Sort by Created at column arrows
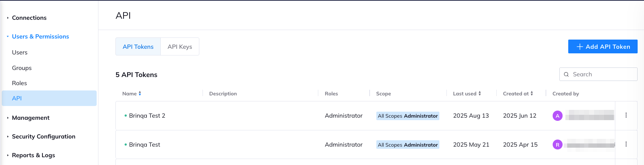This screenshot has width=644, height=165. [x=532, y=93]
